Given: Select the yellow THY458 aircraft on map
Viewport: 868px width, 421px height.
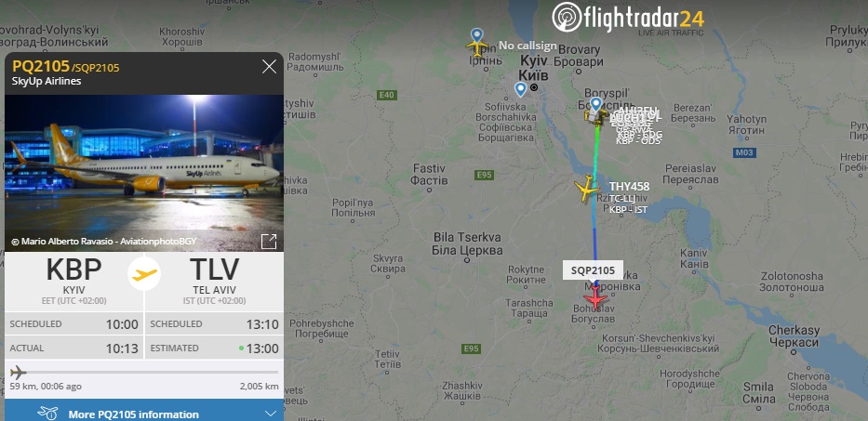Looking at the screenshot, I should 587,190.
